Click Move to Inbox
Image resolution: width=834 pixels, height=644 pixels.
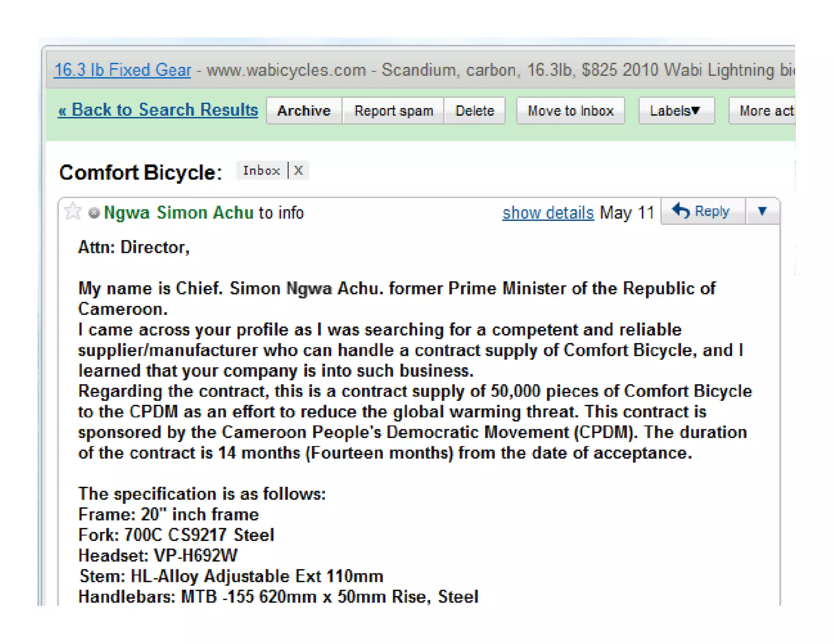(x=570, y=111)
